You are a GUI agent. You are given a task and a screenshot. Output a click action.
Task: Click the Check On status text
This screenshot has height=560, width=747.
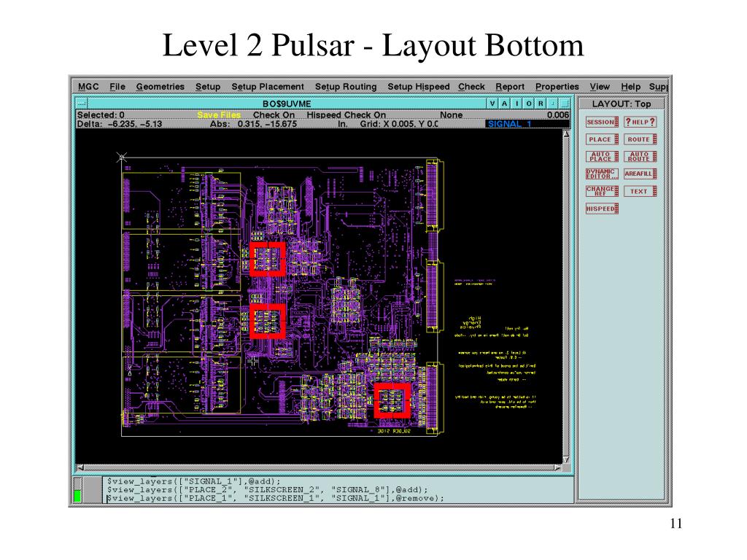click(274, 114)
